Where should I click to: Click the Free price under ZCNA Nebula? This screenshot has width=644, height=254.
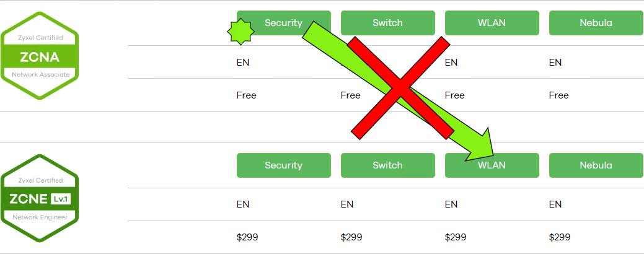pyautogui.click(x=559, y=95)
